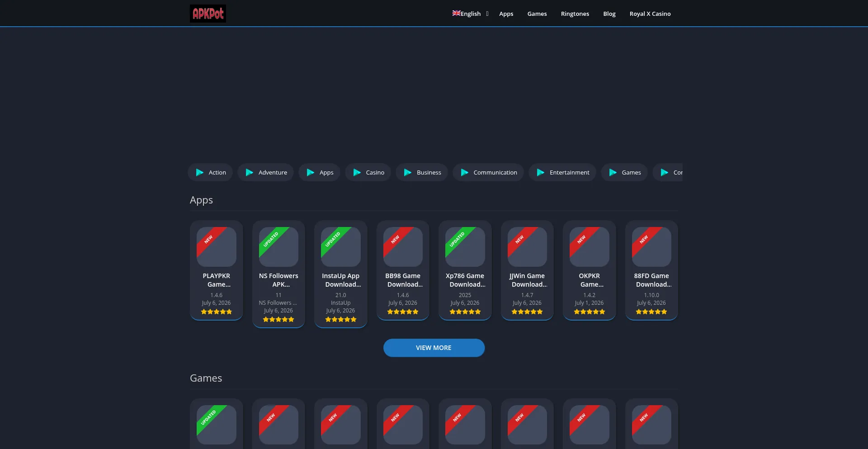
Task: Click version 21.0 under InstaUp App
Action: pos(341,295)
